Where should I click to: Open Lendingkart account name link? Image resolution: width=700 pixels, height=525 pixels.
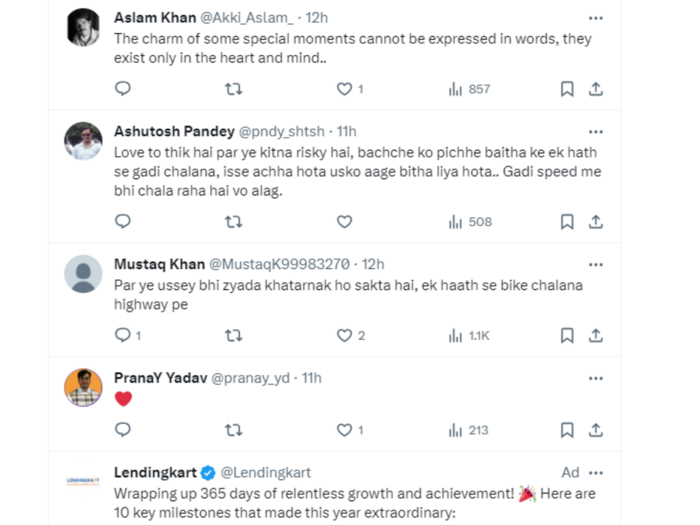point(155,472)
